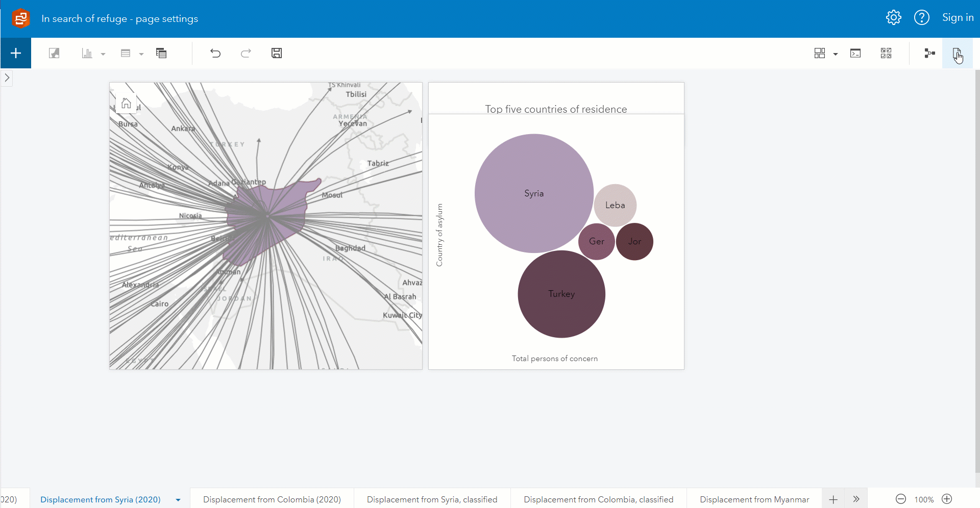Expand the table type dropdown arrow
This screenshot has width=980, height=508.
click(x=141, y=54)
